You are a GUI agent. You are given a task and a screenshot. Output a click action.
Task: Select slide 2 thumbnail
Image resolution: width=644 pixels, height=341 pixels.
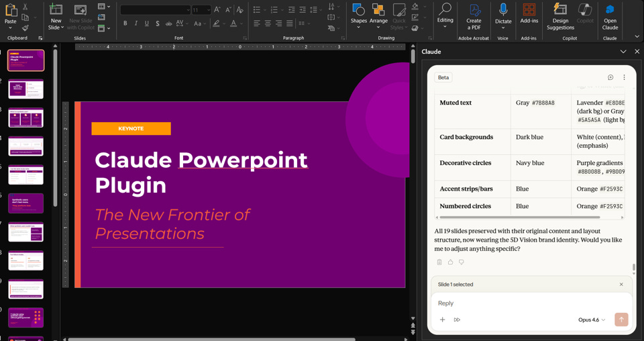coord(25,89)
